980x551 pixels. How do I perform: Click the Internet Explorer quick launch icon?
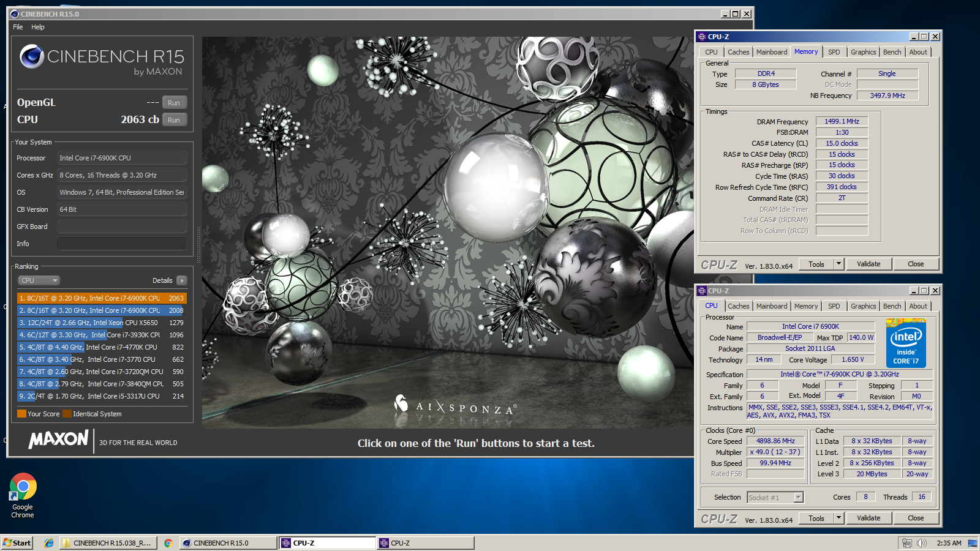coord(49,543)
